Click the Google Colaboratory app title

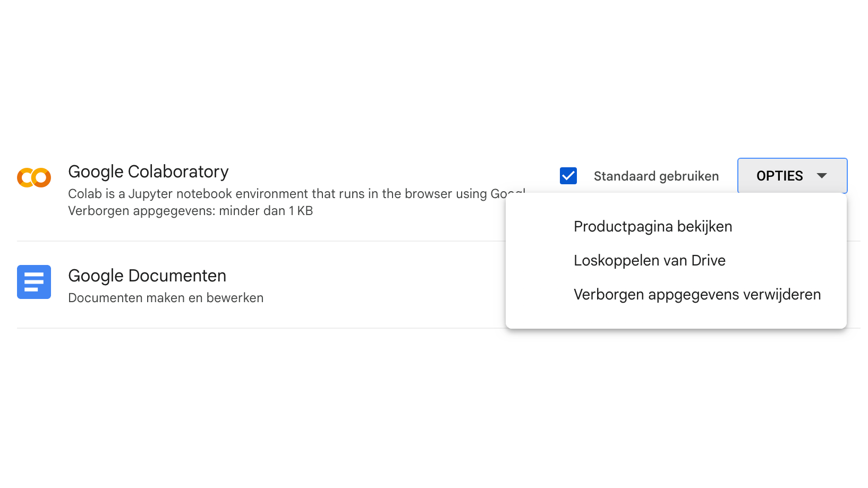[148, 172]
